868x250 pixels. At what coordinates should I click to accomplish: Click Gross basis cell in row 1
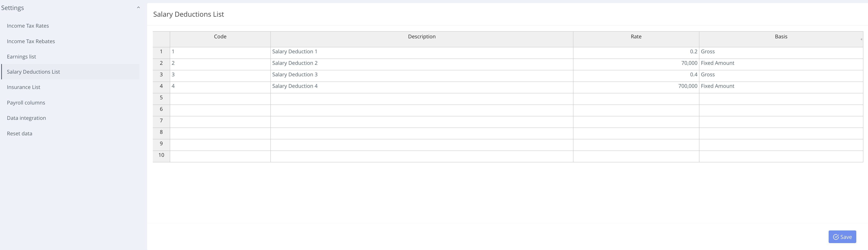(x=781, y=52)
